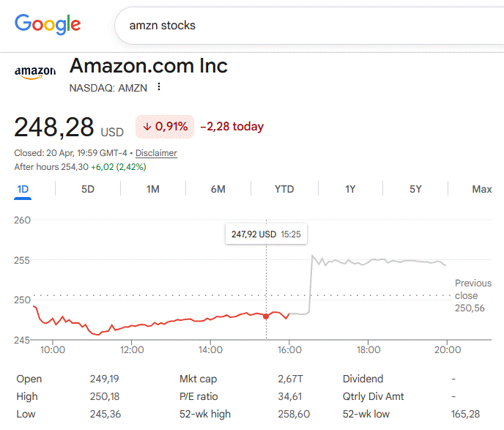Click the Amazon.com Inc title
Viewport: 504px width, 430px height.
pos(149,66)
